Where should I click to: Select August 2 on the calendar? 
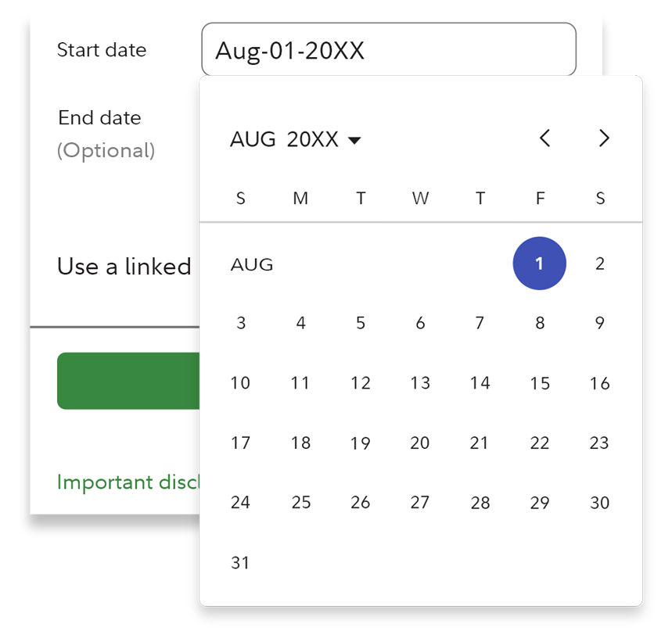(x=599, y=263)
